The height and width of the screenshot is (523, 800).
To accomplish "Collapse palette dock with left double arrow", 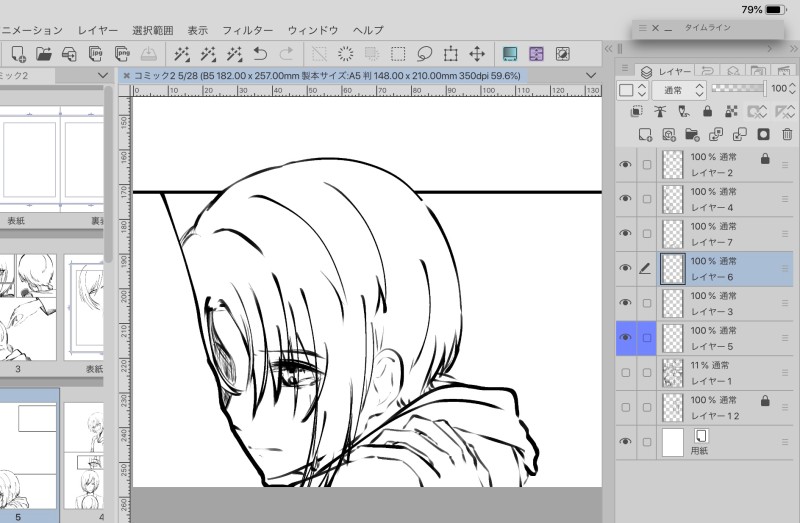I will [608, 49].
